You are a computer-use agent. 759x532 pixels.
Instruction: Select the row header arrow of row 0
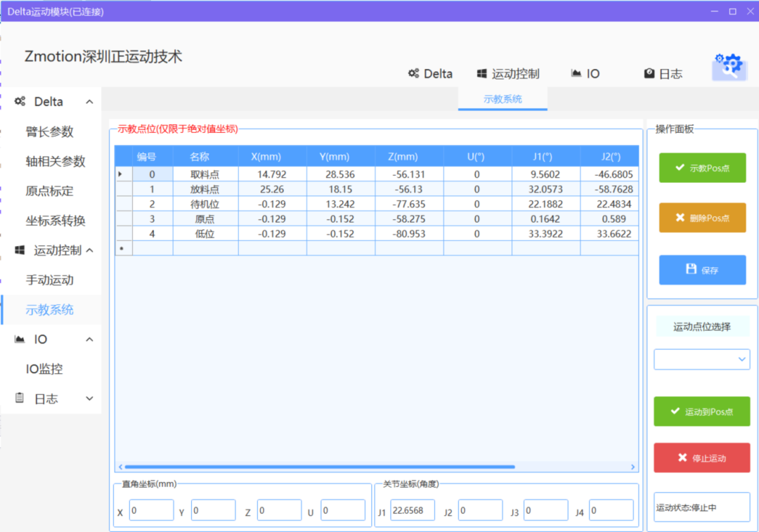click(124, 174)
